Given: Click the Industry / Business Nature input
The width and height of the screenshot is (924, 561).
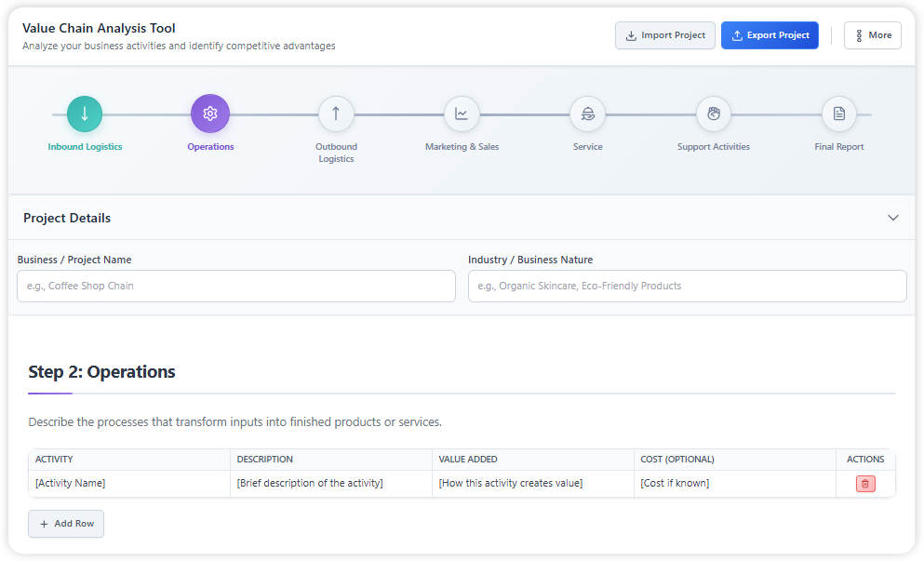Looking at the screenshot, I should coord(687,287).
